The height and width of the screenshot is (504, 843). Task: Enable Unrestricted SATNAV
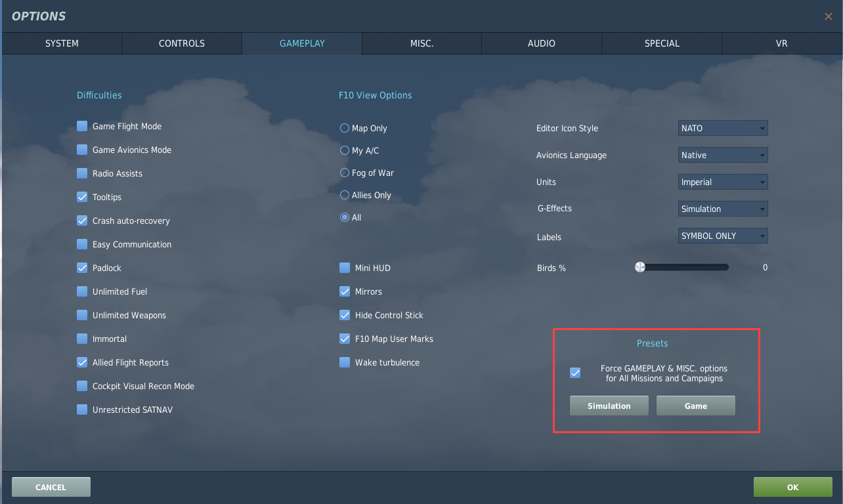pos(82,409)
